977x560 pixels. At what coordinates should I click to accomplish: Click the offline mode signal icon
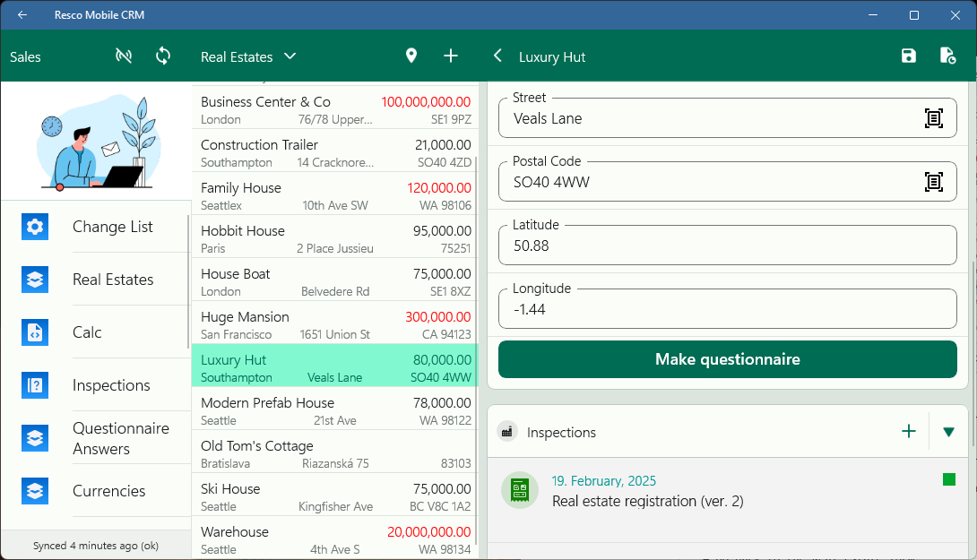coord(124,56)
